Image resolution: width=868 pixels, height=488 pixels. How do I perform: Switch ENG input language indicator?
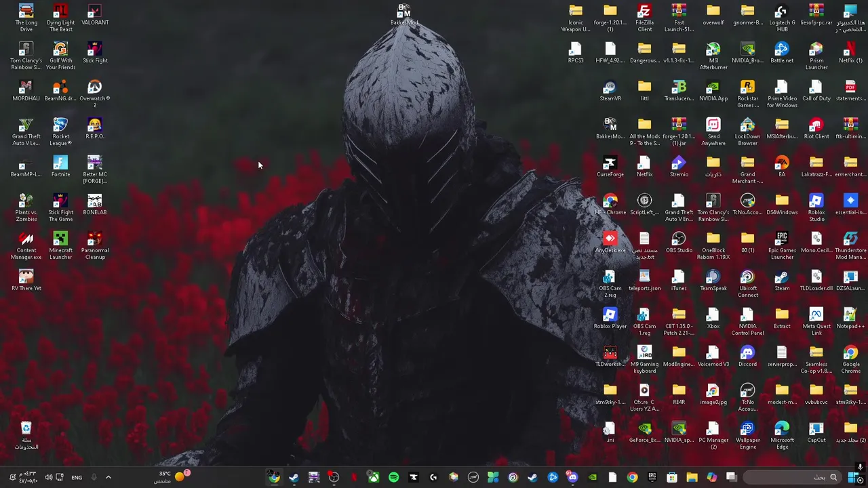pos(77,477)
